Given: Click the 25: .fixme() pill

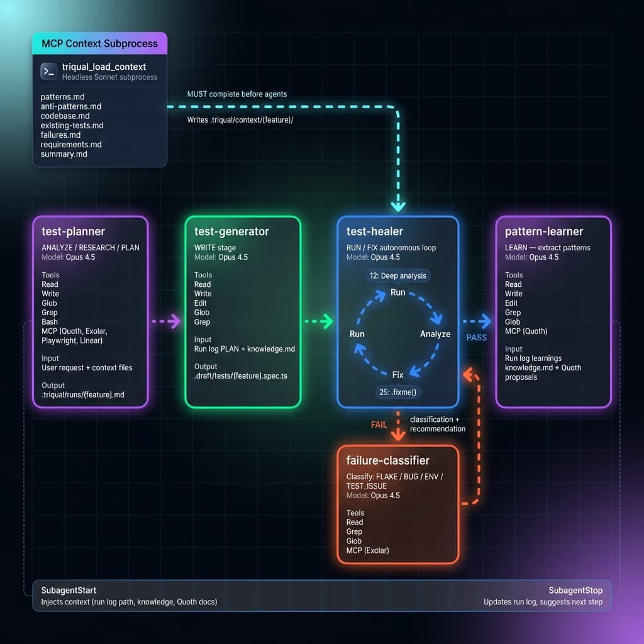Looking at the screenshot, I should point(397,391).
